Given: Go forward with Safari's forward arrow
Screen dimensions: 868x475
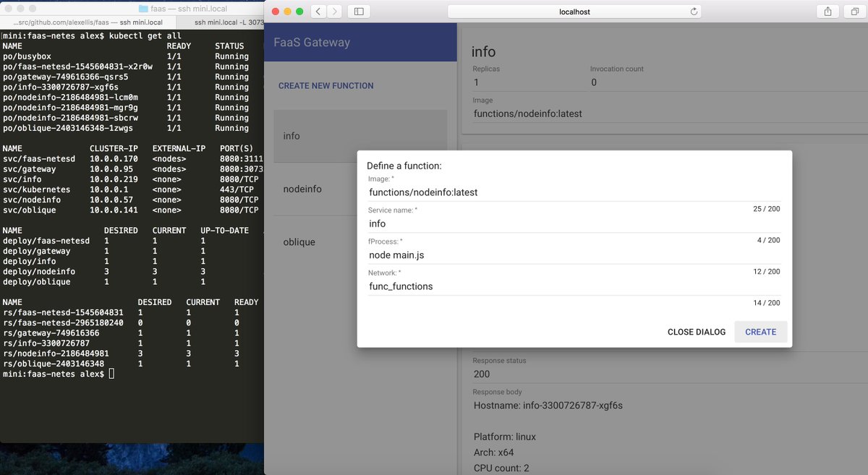Looking at the screenshot, I should point(336,12).
